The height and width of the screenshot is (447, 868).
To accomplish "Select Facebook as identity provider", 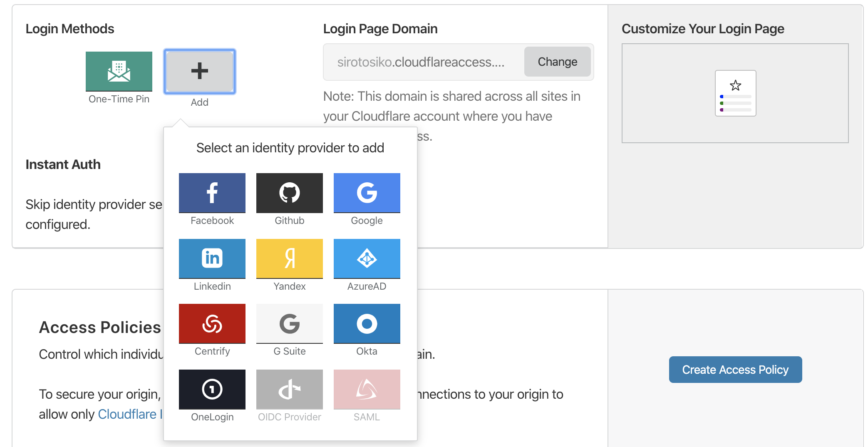I will [212, 193].
